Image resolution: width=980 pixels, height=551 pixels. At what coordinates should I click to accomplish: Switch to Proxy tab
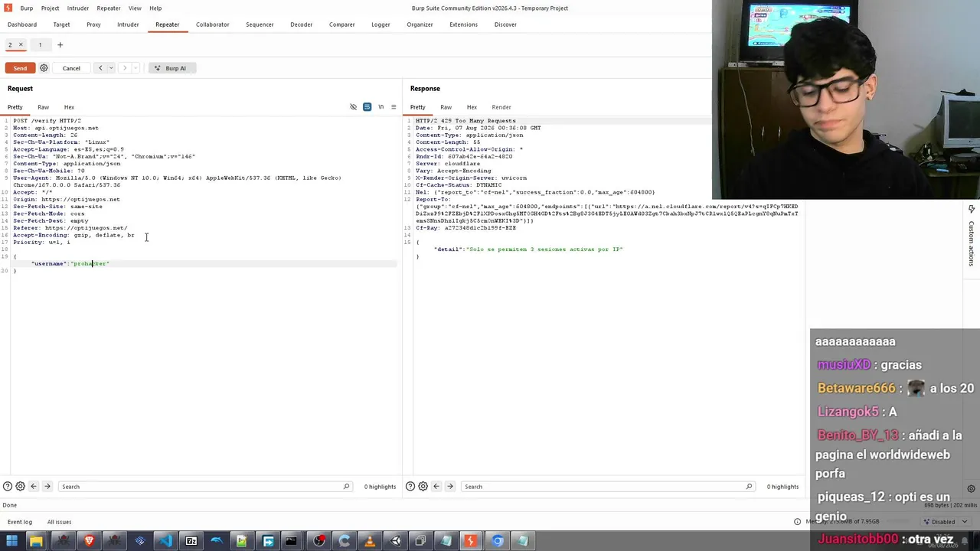(93, 24)
